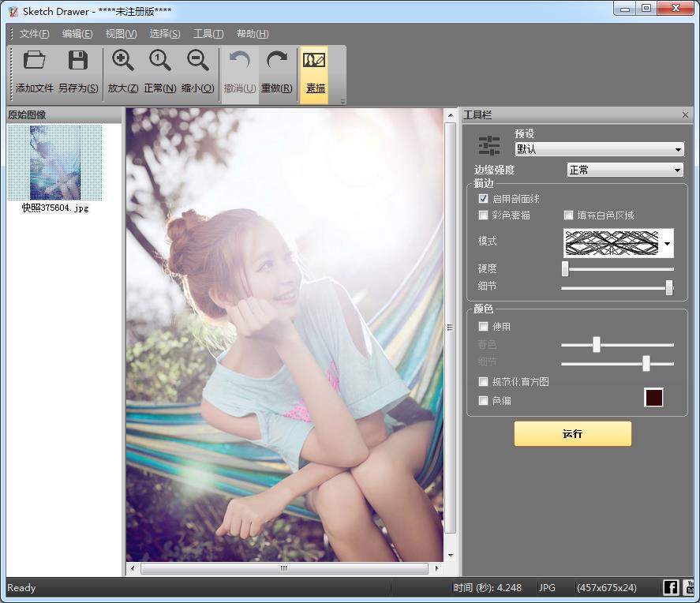Open the 文件(F) menu
700x603 pixels.
[x=34, y=34]
